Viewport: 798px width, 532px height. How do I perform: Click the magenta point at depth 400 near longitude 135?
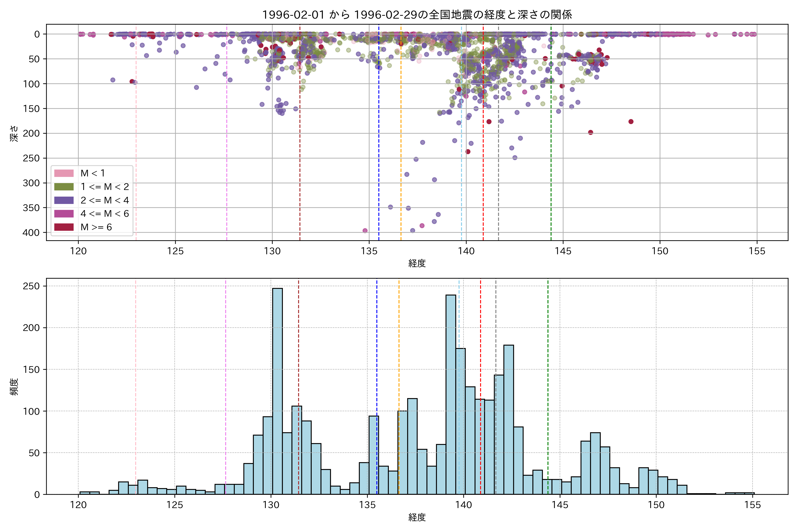[365, 231]
